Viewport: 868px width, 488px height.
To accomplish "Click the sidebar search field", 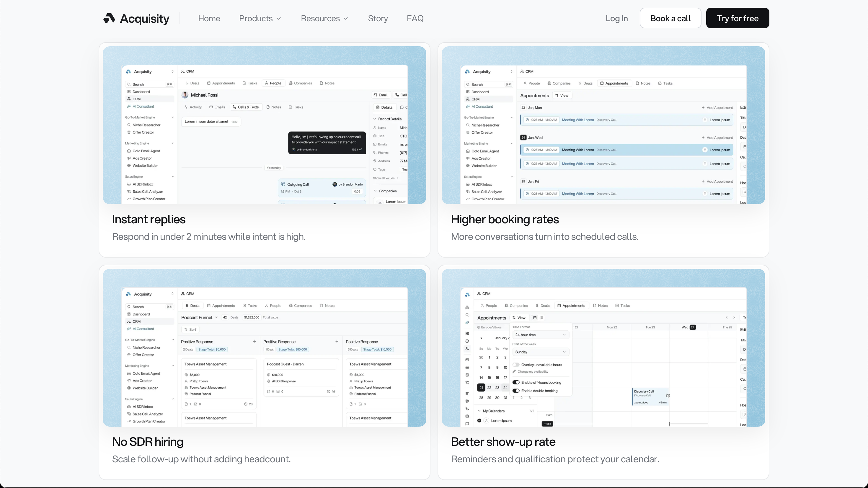I will 148,84.
